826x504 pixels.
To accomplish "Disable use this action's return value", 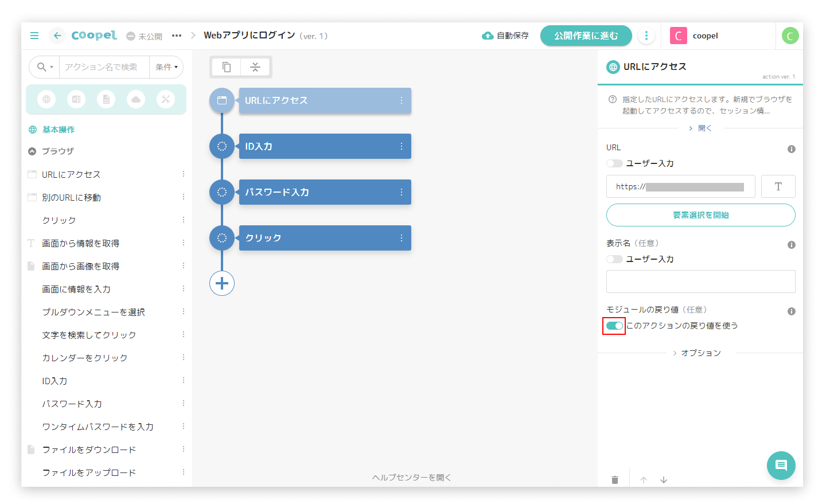I will tap(614, 326).
